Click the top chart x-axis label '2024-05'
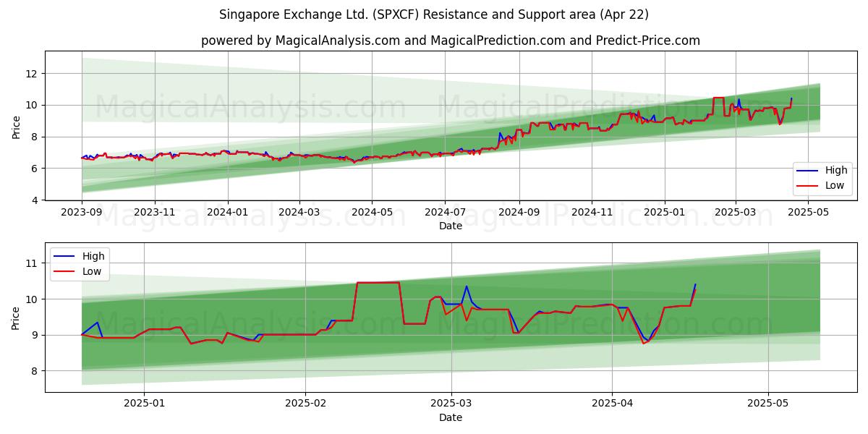 coord(373,213)
